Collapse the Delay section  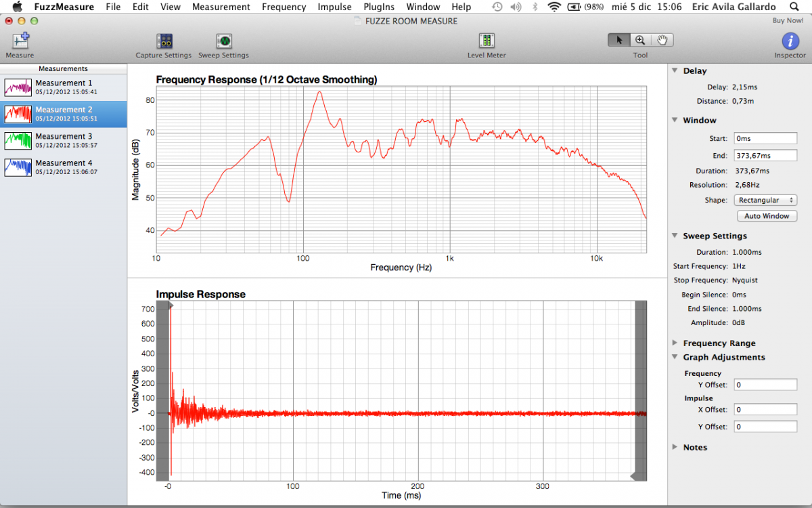675,70
